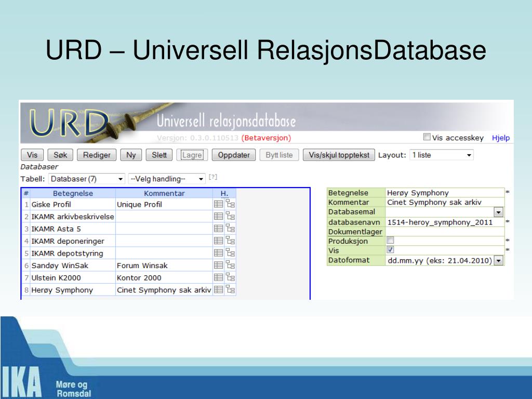This screenshot has width=532, height=399.
Task: Click the Vis/skjul topptekst button
Action: pyautogui.click(x=339, y=155)
